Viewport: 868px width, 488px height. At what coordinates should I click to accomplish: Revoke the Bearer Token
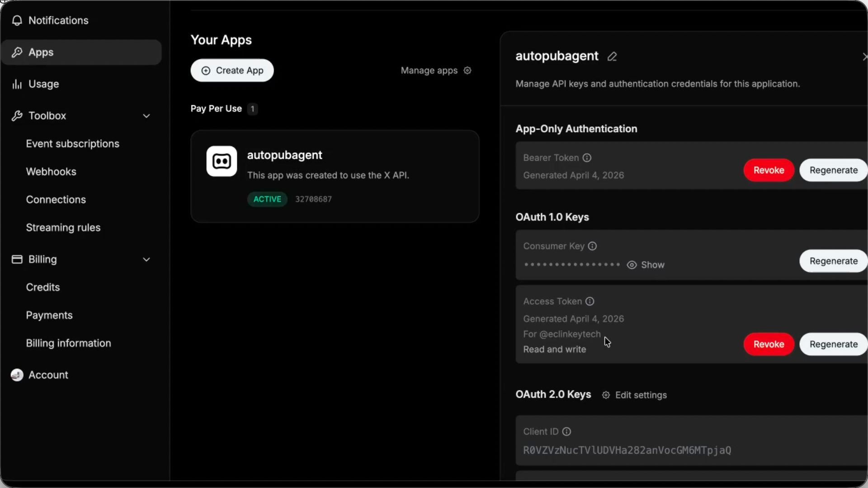coord(769,170)
